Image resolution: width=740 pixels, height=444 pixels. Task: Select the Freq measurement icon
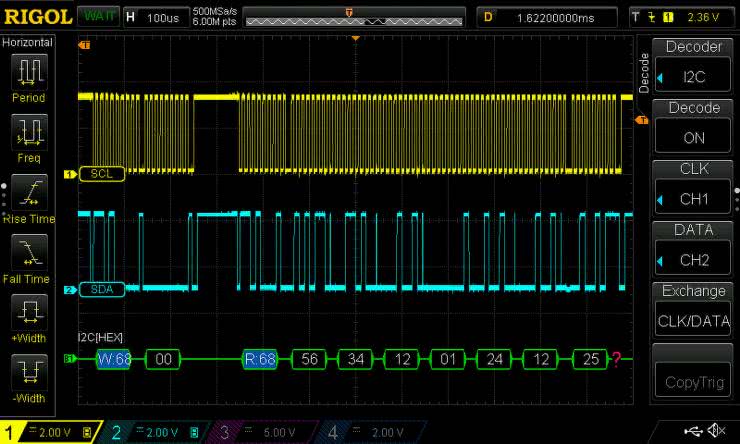click(x=29, y=131)
